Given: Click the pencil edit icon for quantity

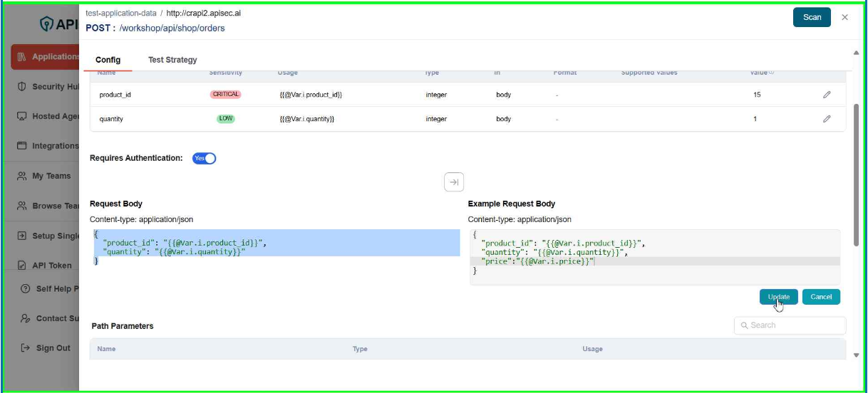Looking at the screenshot, I should click(827, 119).
